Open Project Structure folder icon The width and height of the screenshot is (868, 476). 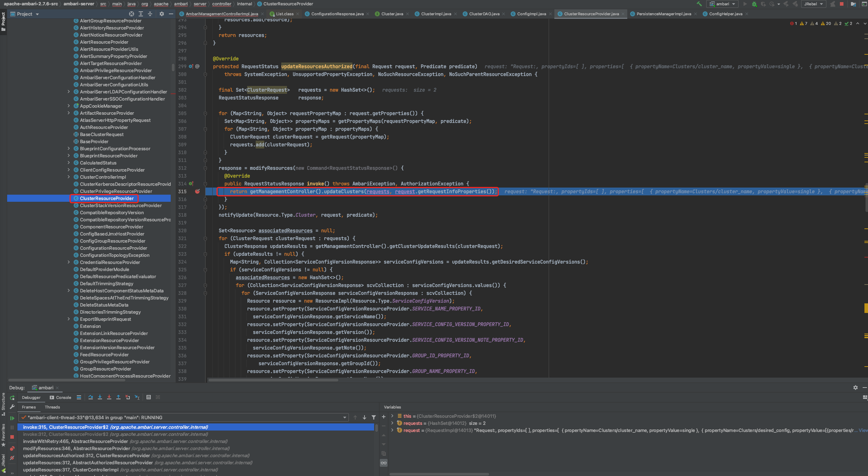click(x=853, y=4)
